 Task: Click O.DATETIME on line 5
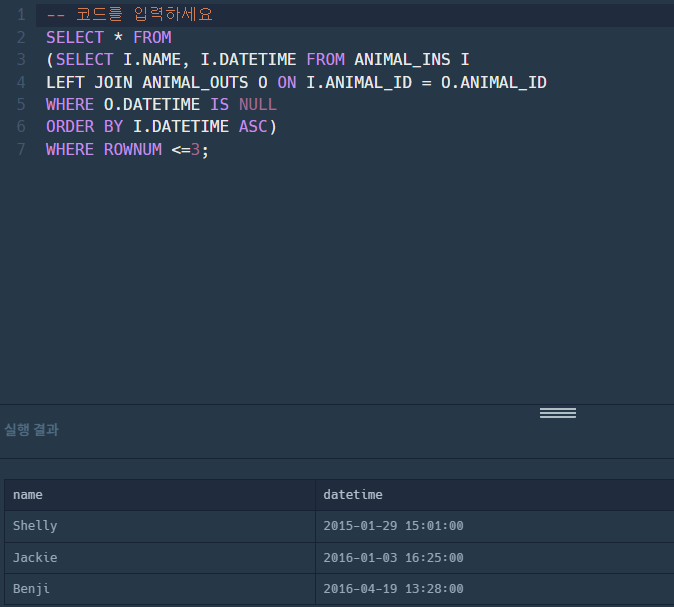click(x=152, y=104)
